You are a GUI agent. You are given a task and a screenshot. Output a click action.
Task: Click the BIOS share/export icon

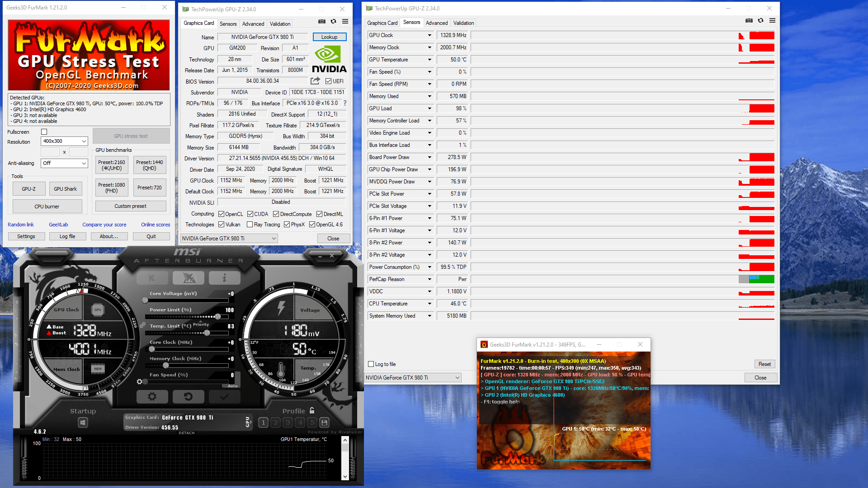[315, 81]
